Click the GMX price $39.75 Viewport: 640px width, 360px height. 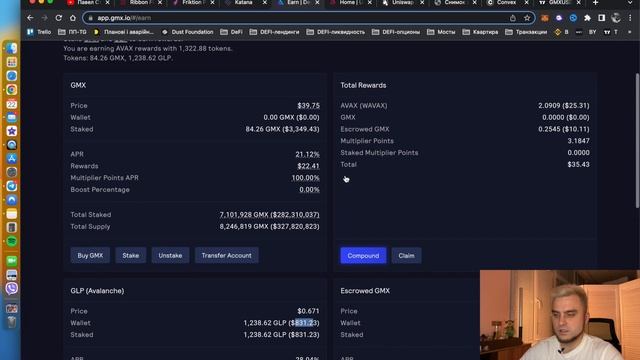click(x=309, y=105)
